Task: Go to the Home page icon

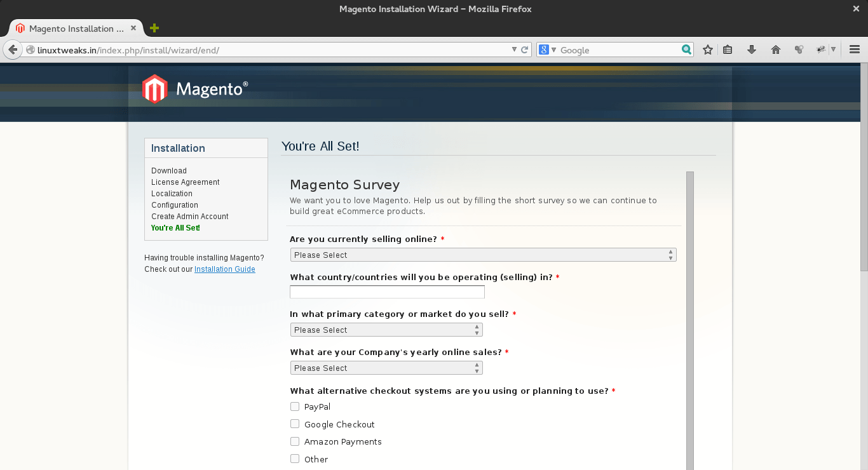Action: click(x=776, y=50)
